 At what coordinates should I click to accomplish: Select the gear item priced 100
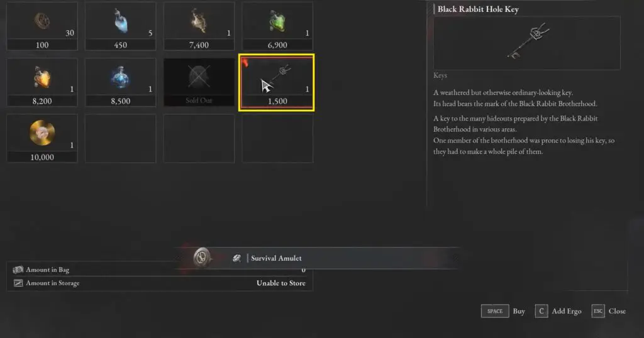click(x=42, y=26)
